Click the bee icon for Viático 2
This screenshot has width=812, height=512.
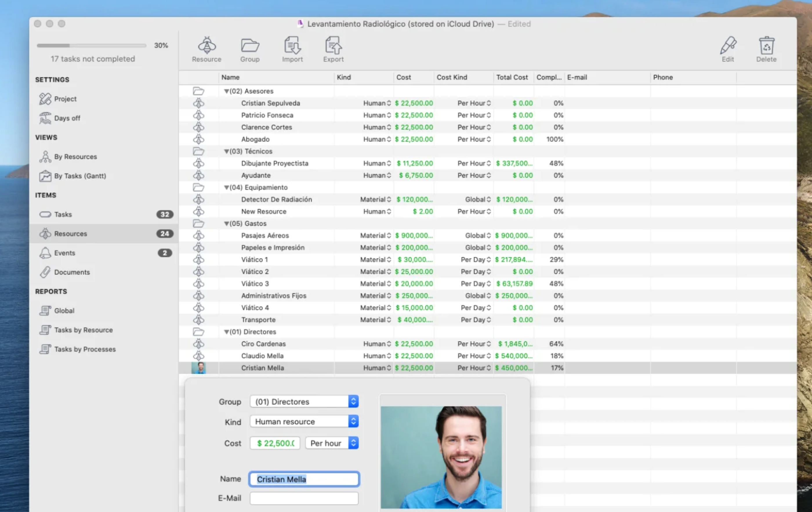199,272
